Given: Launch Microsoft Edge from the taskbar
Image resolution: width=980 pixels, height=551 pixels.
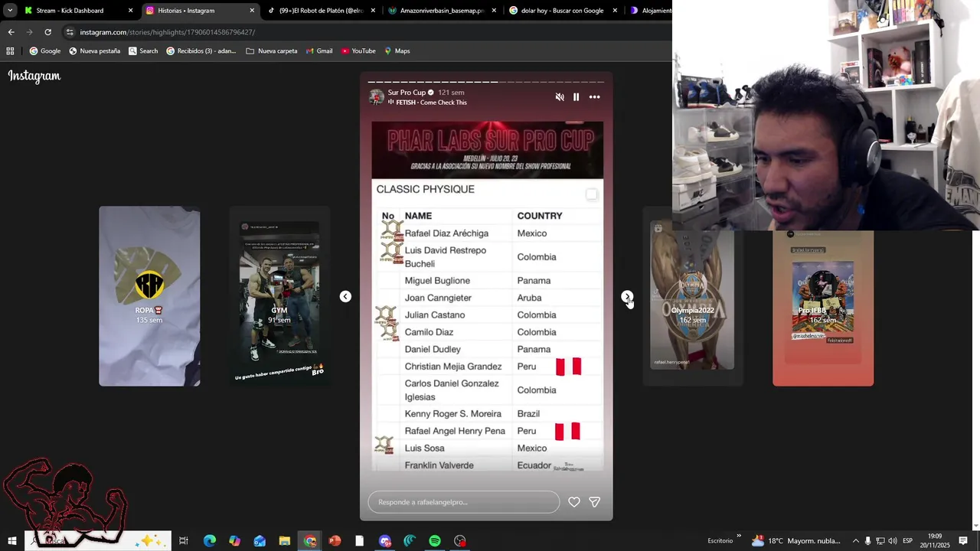Looking at the screenshot, I should coord(209,541).
